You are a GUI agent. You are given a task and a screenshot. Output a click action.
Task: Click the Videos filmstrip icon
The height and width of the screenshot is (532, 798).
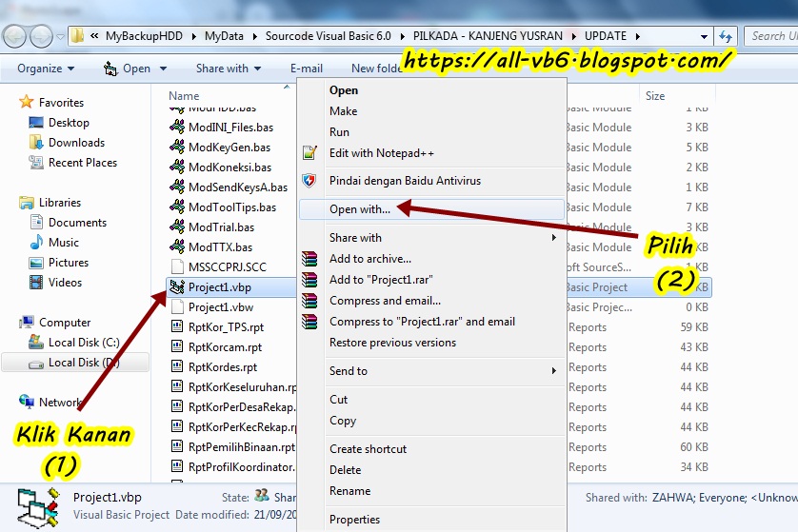click(36, 283)
